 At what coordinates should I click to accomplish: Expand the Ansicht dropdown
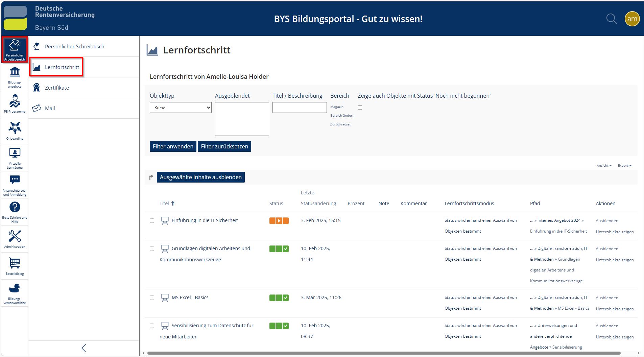click(x=604, y=166)
